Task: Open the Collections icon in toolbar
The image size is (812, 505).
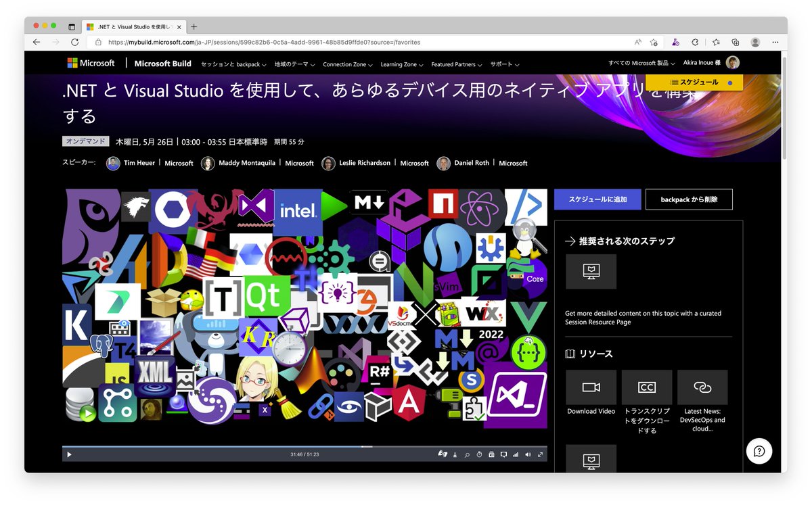Action: [x=735, y=42]
